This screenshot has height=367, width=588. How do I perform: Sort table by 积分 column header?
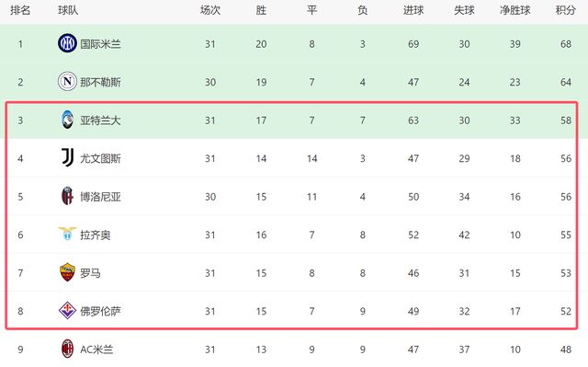click(x=566, y=10)
